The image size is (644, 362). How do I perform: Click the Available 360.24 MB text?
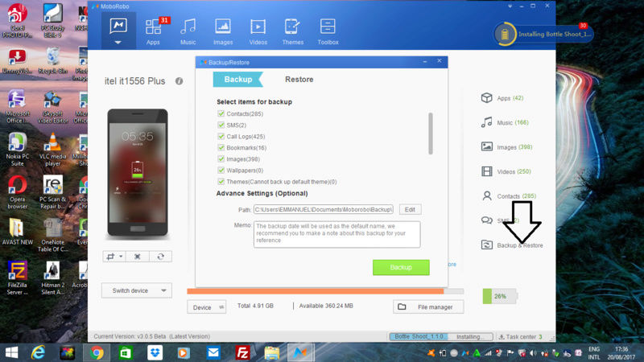pos(326,306)
